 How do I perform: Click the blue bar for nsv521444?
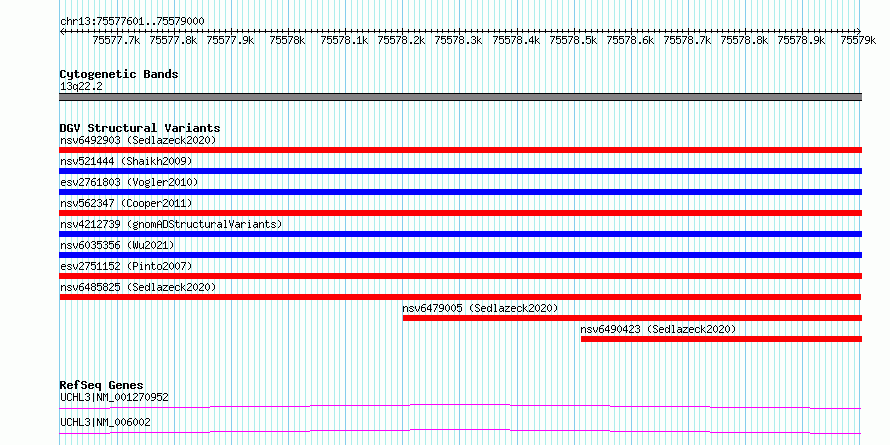[x=461, y=171]
